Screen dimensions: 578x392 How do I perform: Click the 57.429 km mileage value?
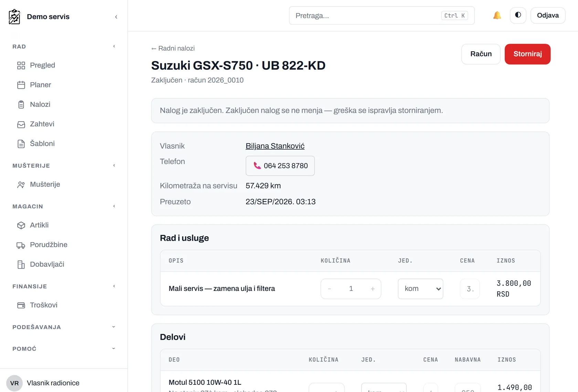[x=263, y=186]
